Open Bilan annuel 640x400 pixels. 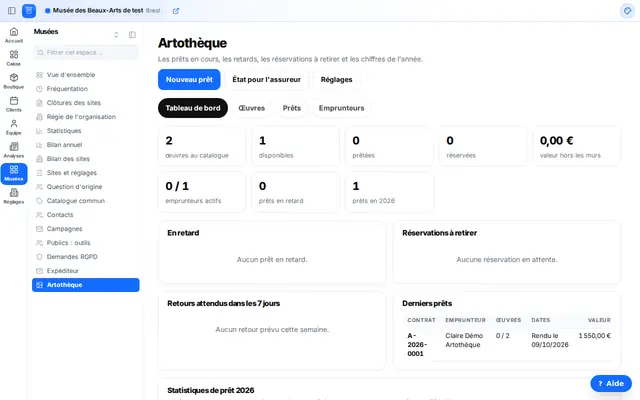coord(86,144)
